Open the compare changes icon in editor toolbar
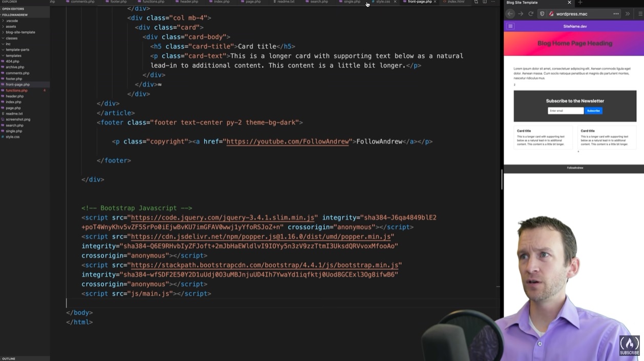This screenshot has height=361, width=644. [x=476, y=2]
